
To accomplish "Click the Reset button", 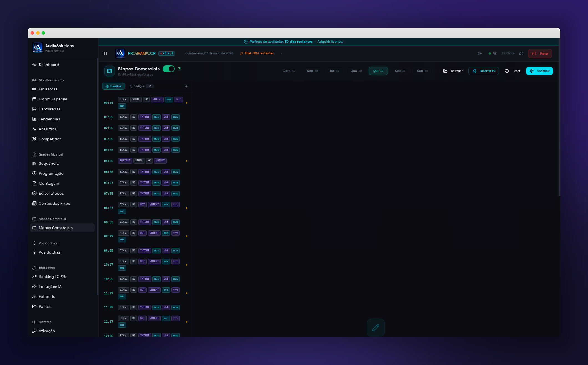I will click(513, 71).
